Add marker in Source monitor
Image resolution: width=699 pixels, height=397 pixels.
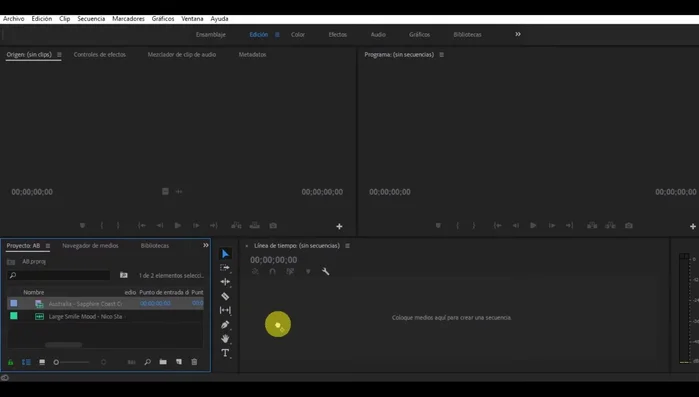click(82, 226)
